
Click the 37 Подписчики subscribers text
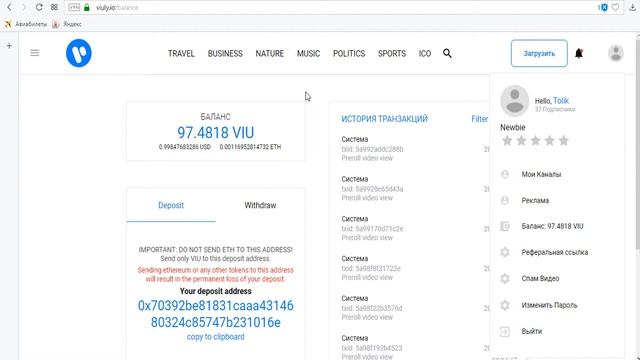pyautogui.click(x=555, y=109)
